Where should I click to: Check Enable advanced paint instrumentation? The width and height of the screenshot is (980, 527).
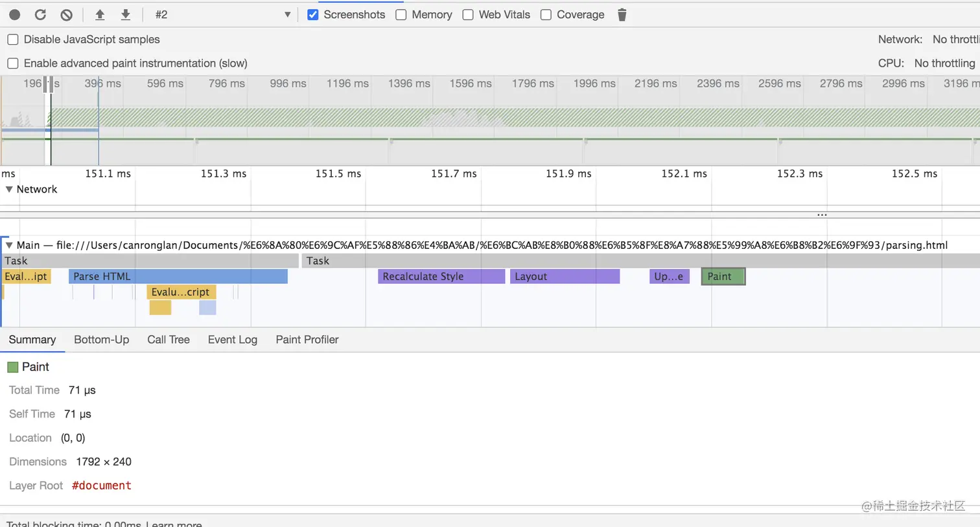click(13, 64)
